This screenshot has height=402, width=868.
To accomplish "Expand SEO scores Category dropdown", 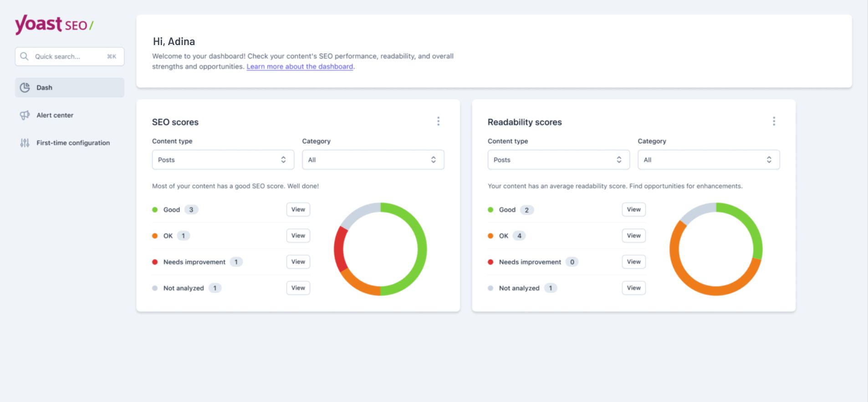I will tap(373, 160).
